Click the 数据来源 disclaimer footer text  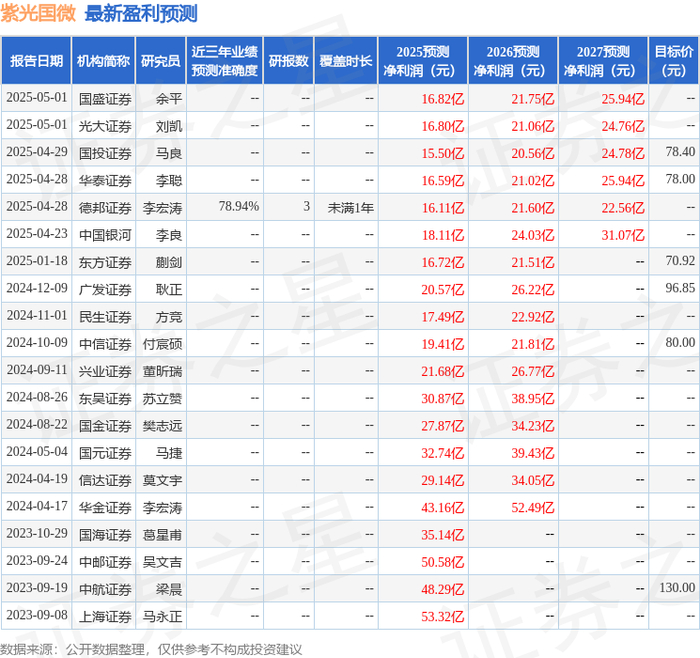click(x=151, y=650)
